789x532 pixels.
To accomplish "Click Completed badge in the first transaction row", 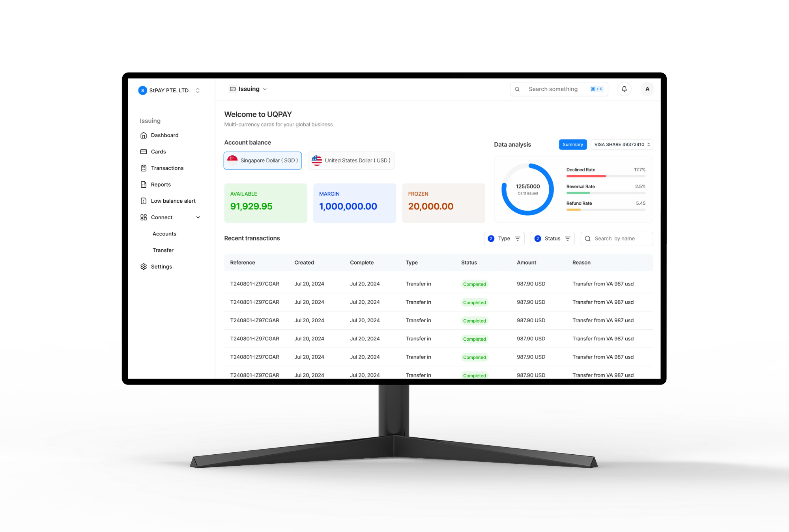I will [475, 284].
